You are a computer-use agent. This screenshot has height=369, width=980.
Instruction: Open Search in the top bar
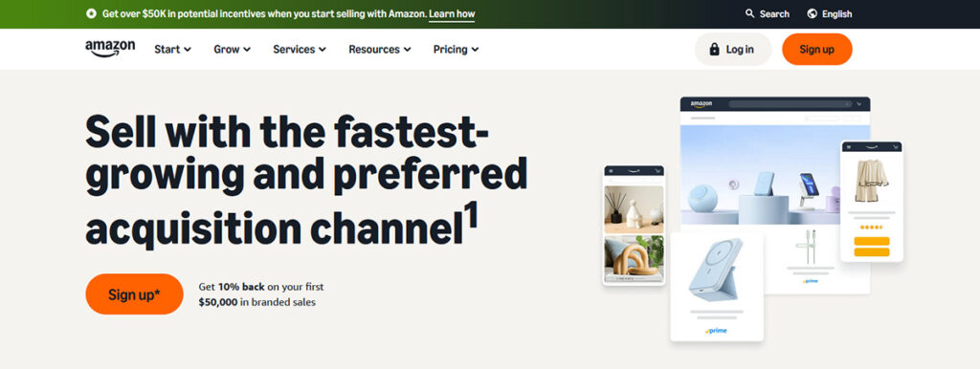click(x=768, y=13)
